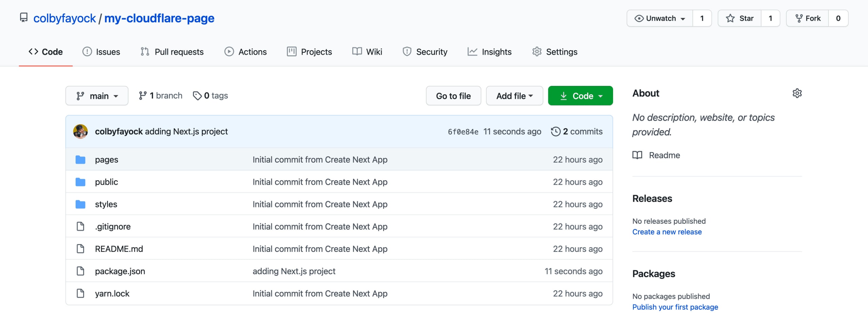Open the Security tab

pos(425,52)
